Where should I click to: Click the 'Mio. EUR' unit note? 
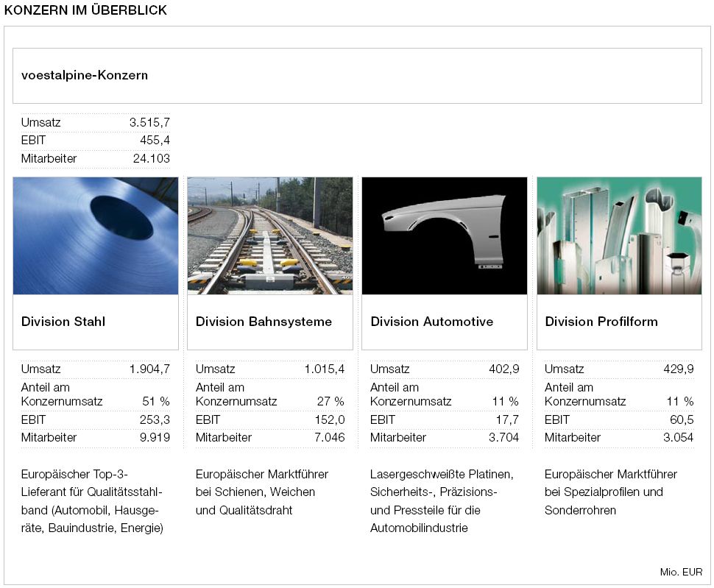681,572
